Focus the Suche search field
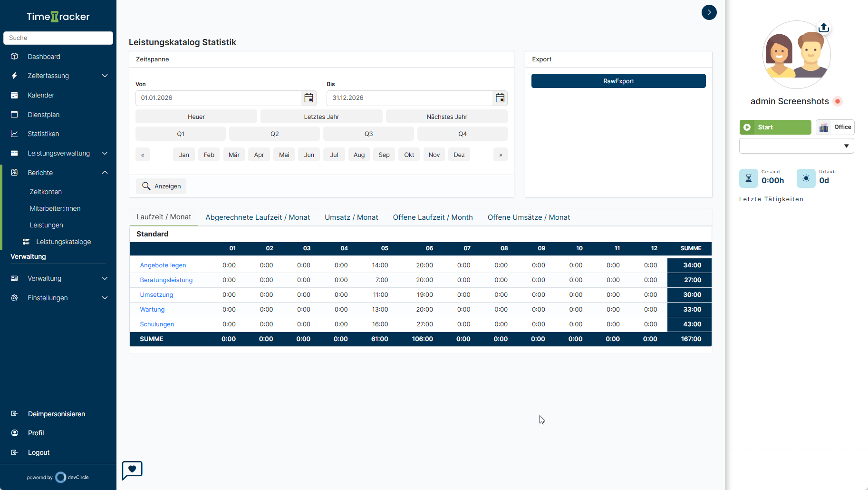This screenshot has width=868, height=490. pyautogui.click(x=58, y=38)
